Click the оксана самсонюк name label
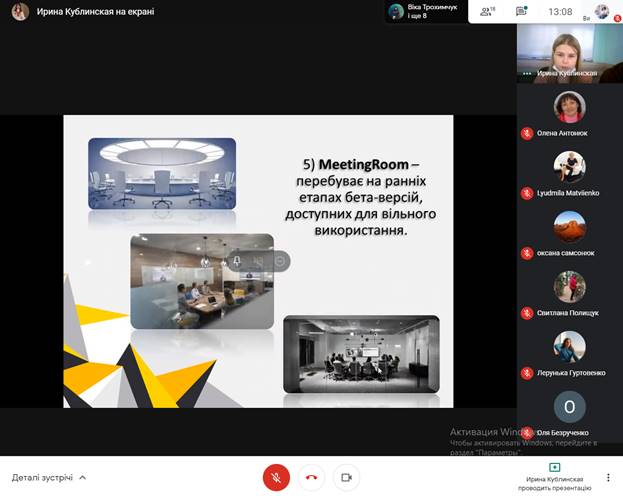623x499 pixels. click(565, 253)
